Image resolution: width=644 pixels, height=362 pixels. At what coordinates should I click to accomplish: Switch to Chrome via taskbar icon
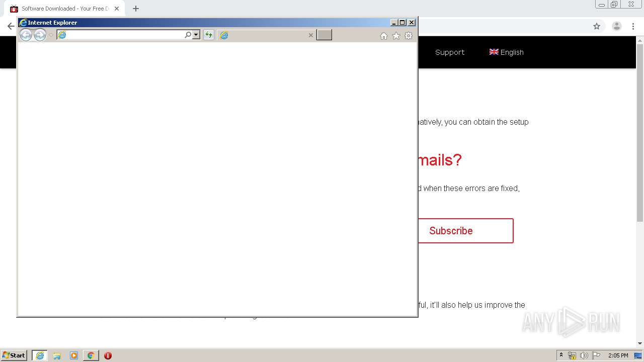91,355
